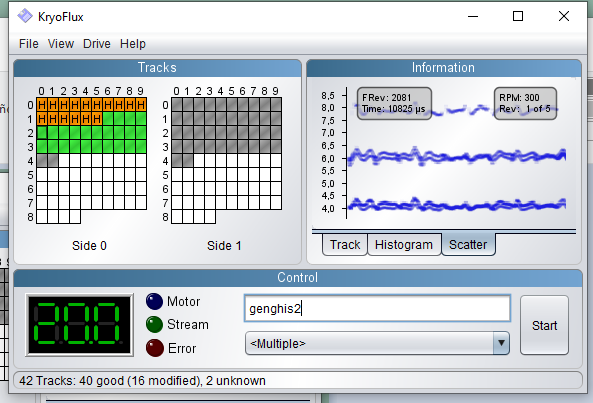Select Side 0 track 83 empty cell
This screenshot has width=593, height=403.
(x=75, y=217)
